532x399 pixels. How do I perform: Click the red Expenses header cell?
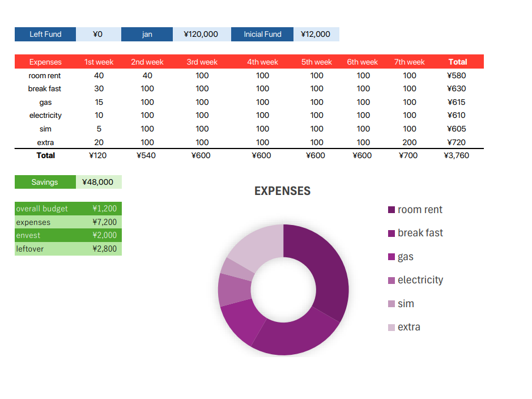(x=45, y=62)
